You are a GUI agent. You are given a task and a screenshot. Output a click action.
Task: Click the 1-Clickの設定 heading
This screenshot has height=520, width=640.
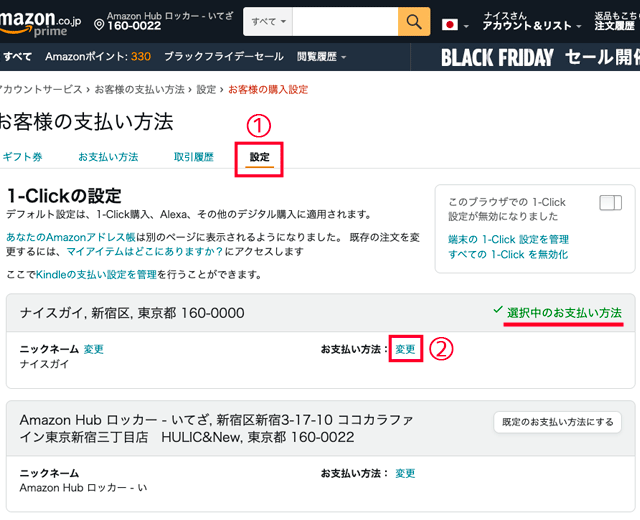coord(64,196)
